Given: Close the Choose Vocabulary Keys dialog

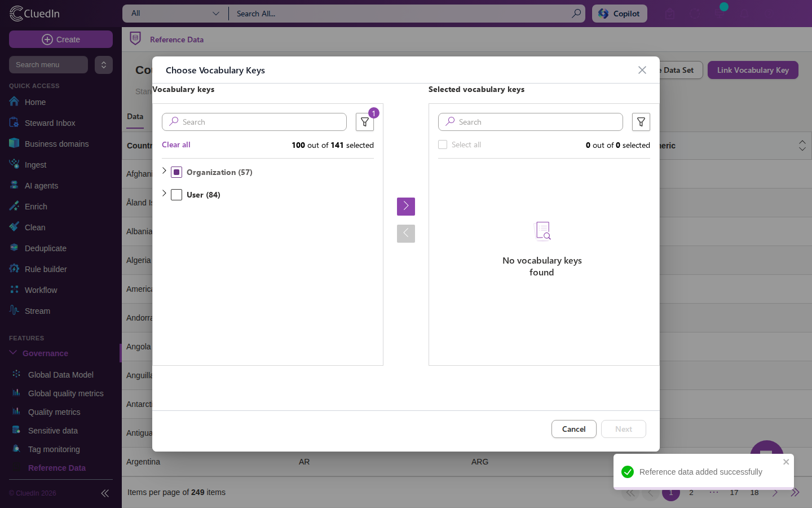Looking at the screenshot, I should tap(642, 70).
